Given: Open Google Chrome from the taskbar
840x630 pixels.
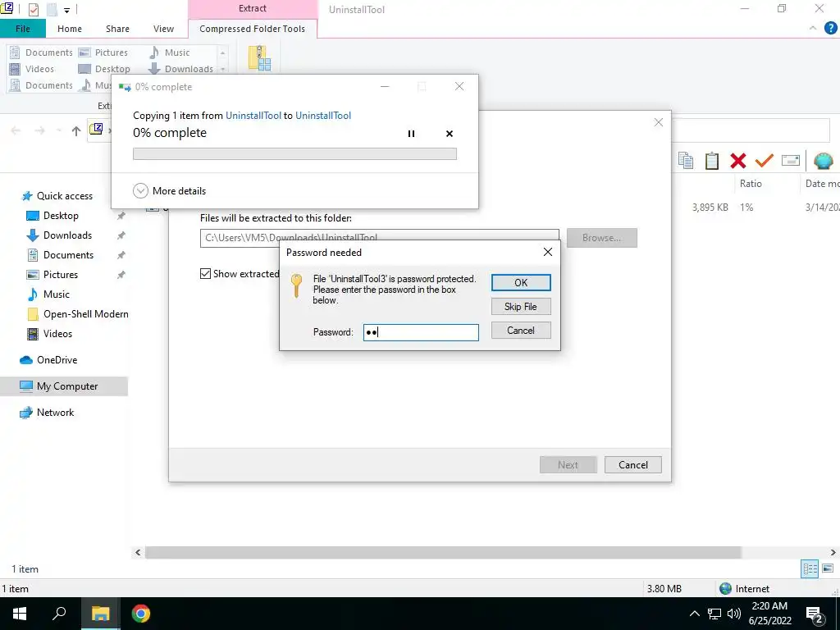Looking at the screenshot, I should pyautogui.click(x=141, y=614).
